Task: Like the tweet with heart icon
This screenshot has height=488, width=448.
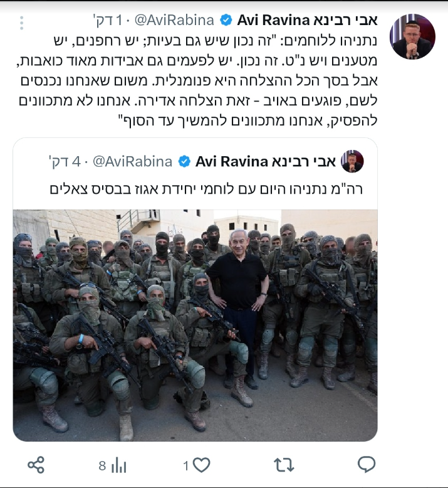Action: [202, 465]
